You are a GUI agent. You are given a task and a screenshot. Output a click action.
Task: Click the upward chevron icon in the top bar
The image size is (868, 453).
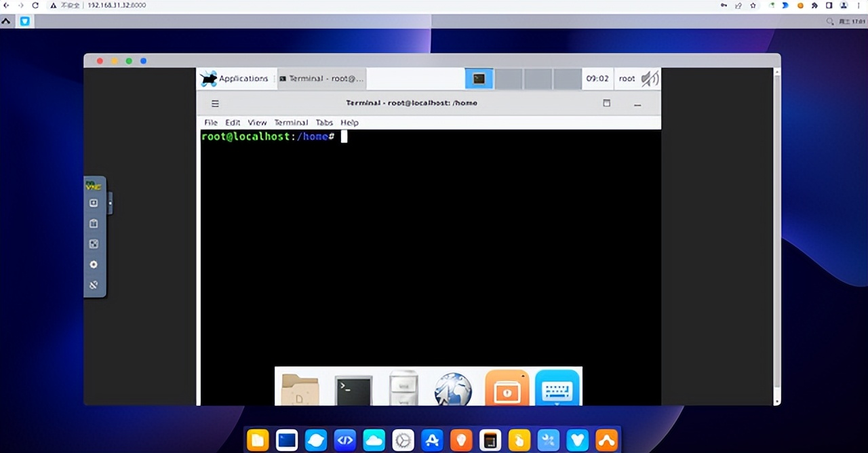[6, 21]
